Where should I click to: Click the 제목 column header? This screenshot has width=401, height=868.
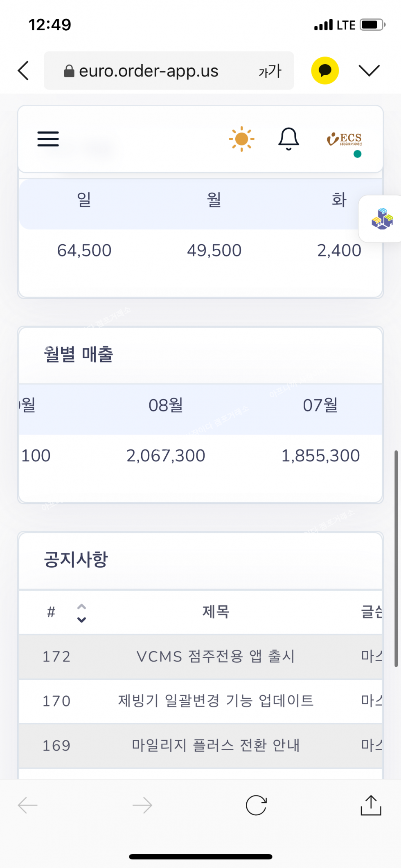[x=216, y=612]
